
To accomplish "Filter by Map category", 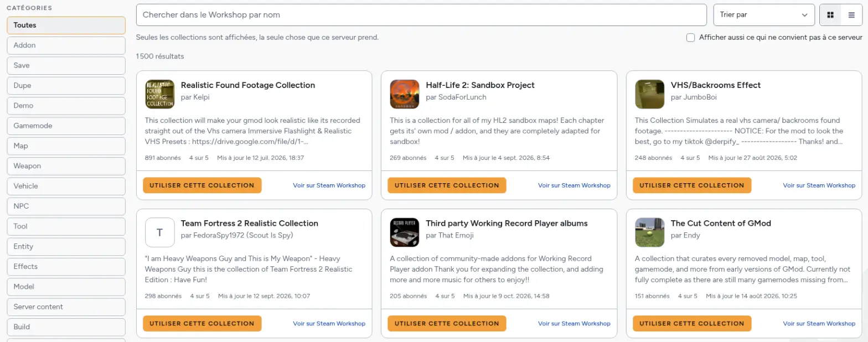I will pyautogui.click(x=66, y=146).
